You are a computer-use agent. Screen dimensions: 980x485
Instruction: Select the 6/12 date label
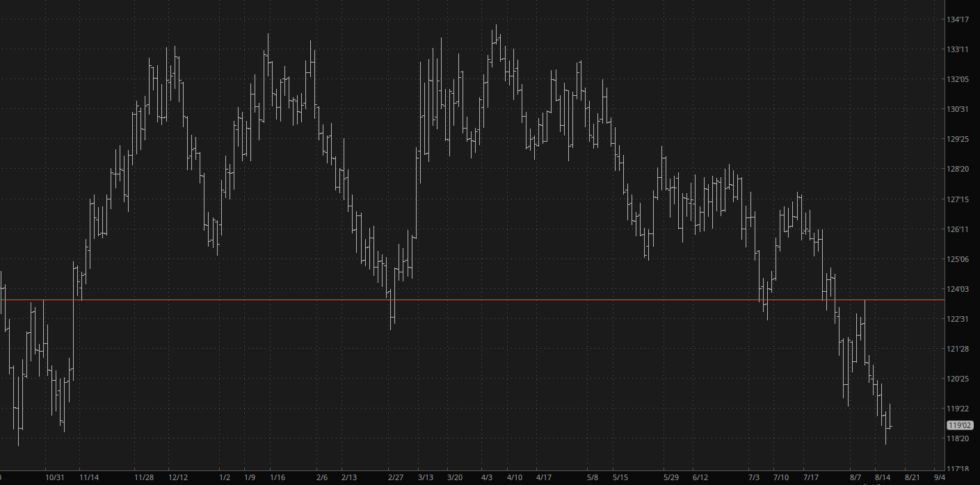[x=700, y=477]
